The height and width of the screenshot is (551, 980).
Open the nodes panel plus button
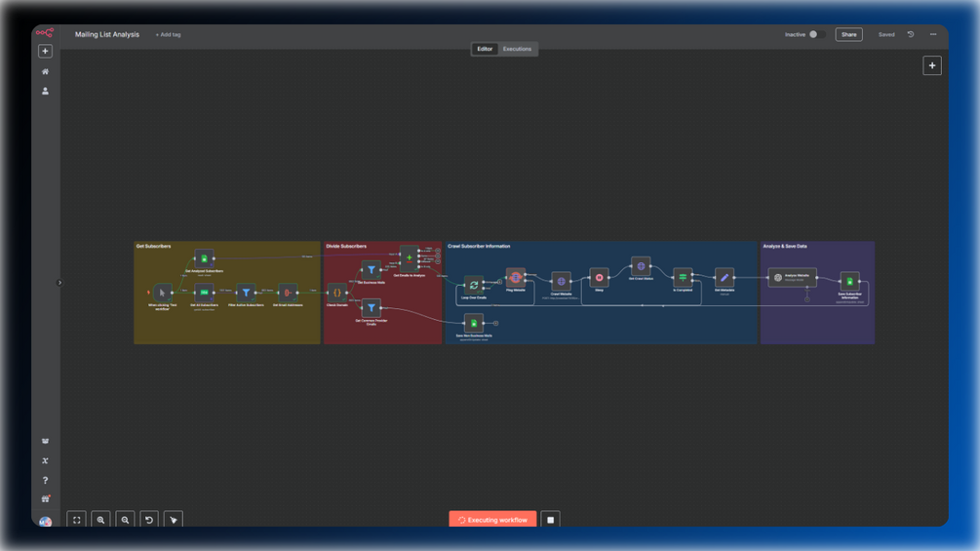tap(932, 65)
